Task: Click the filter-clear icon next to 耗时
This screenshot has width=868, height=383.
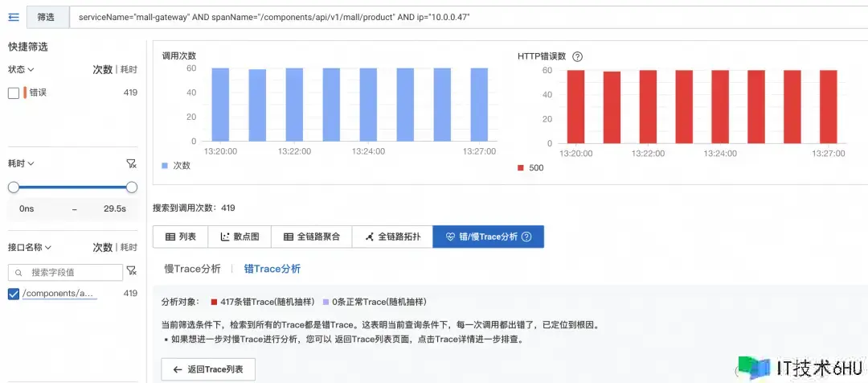Action: tap(132, 163)
